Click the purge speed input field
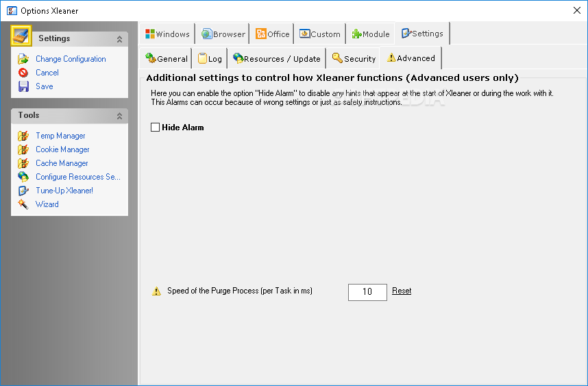588x386 pixels. click(x=367, y=292)
